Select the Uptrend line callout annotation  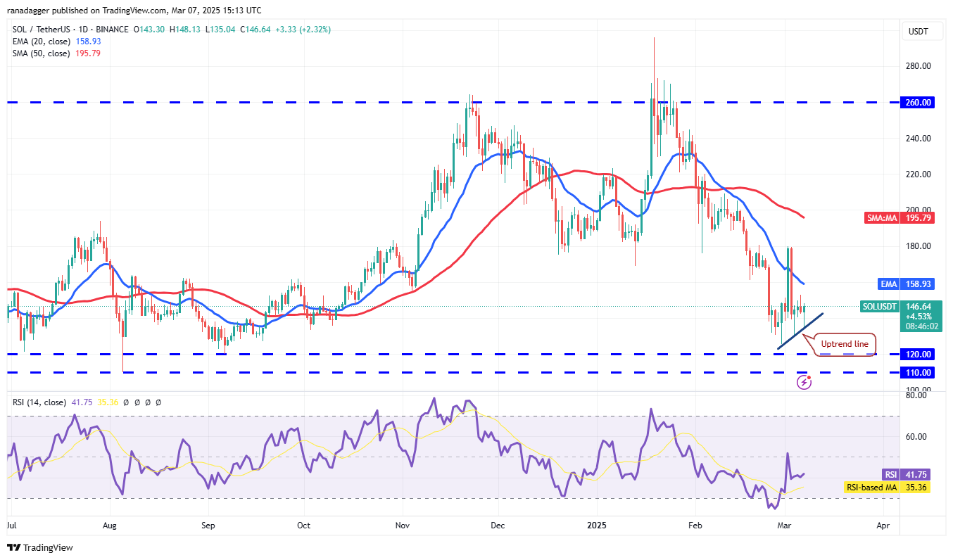[845, 345]
